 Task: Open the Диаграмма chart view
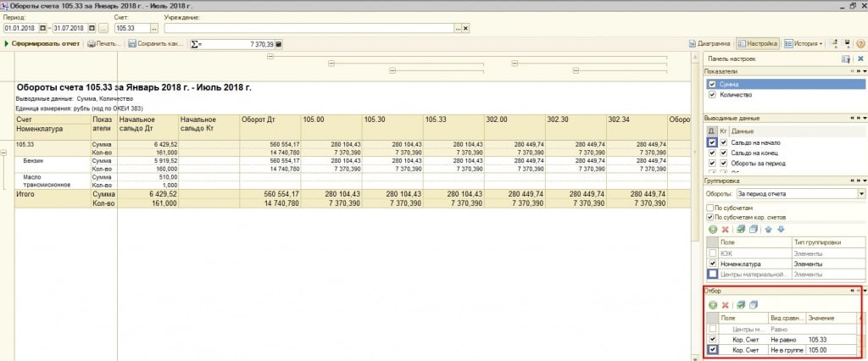tap(709, 44)
